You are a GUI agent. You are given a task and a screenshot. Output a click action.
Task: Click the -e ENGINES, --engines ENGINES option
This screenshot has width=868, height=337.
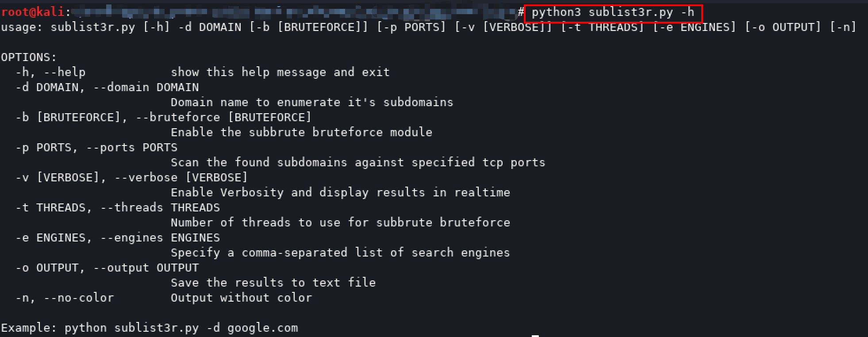click(118, 237)
